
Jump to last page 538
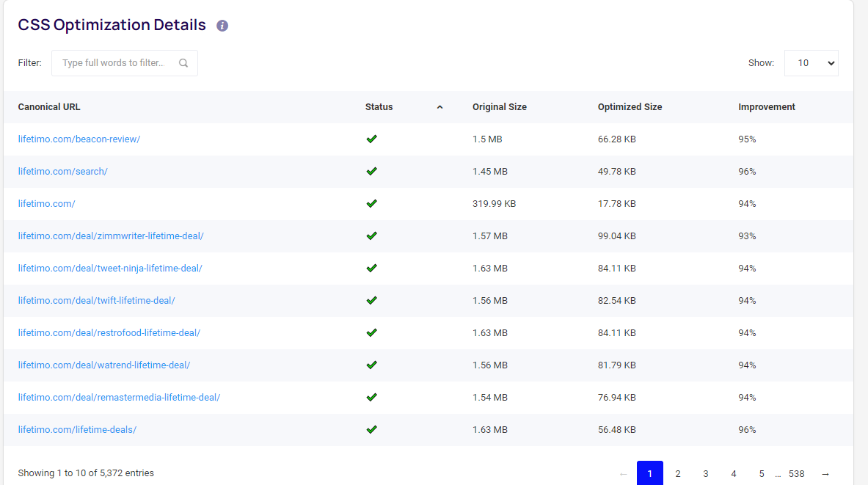pos(796,474)
